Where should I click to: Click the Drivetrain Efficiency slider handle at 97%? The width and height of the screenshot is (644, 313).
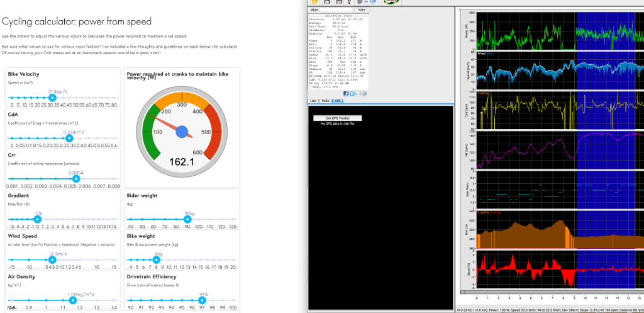pyautogui.click(x=203, y=300)
